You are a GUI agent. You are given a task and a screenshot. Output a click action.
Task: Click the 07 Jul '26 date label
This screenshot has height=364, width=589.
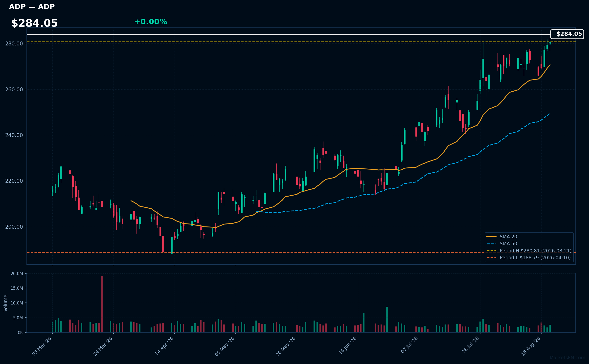409,345
